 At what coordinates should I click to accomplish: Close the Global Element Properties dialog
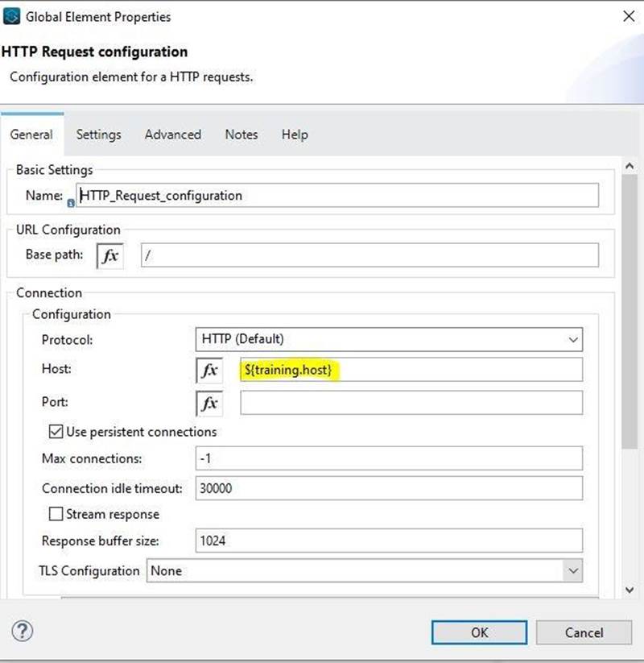(629, 16)
